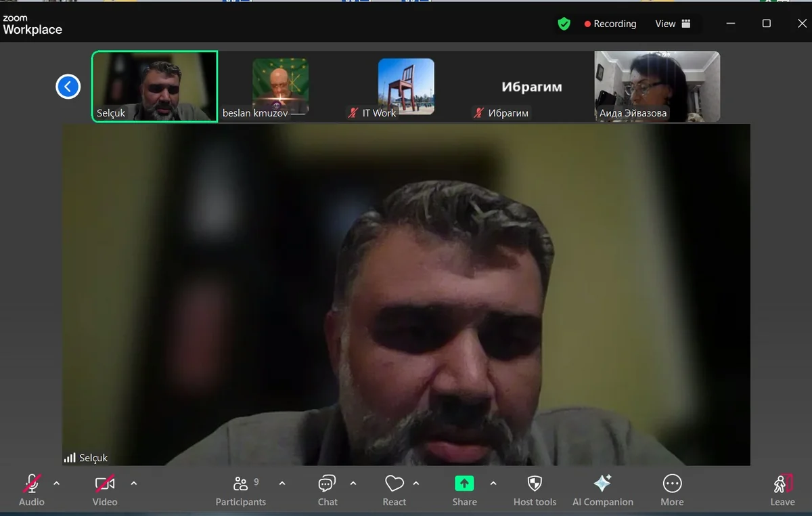812x516 pixels.
Task: Click the green encryption shield icon
Action: click(564, 24)
